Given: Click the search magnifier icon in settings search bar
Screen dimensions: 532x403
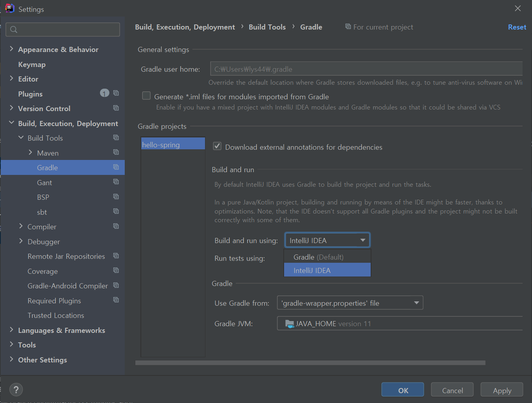Looking at the screenshot, I should [13, 30].
